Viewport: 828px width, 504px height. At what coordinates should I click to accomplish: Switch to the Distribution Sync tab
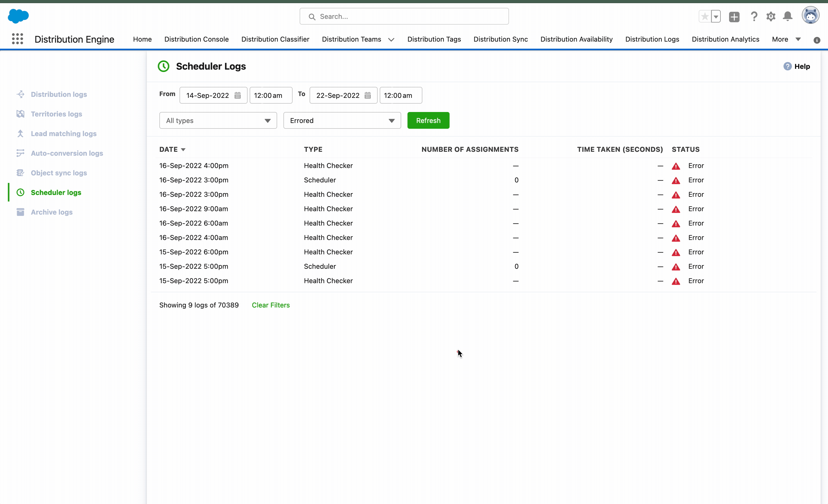click(x=500, y=39)
